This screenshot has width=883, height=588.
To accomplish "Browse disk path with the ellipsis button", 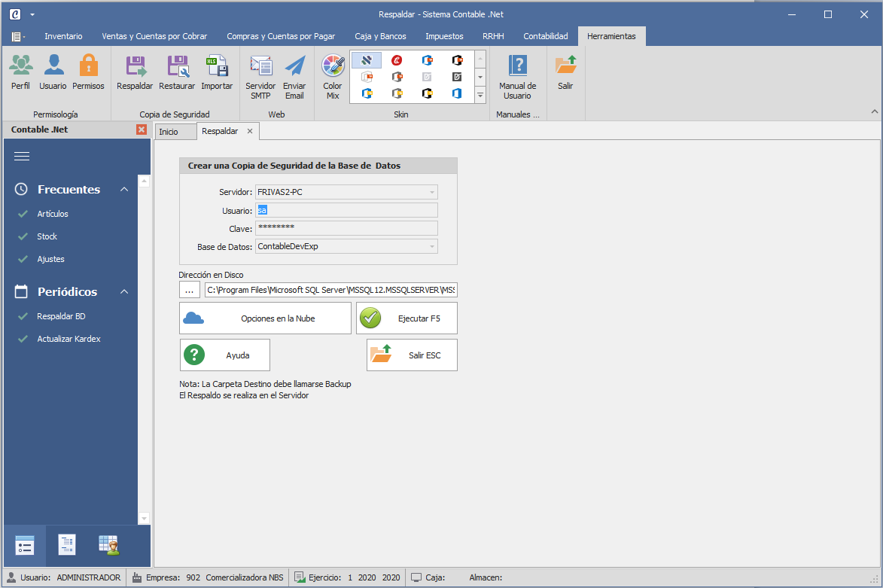I will click(189, 290).
